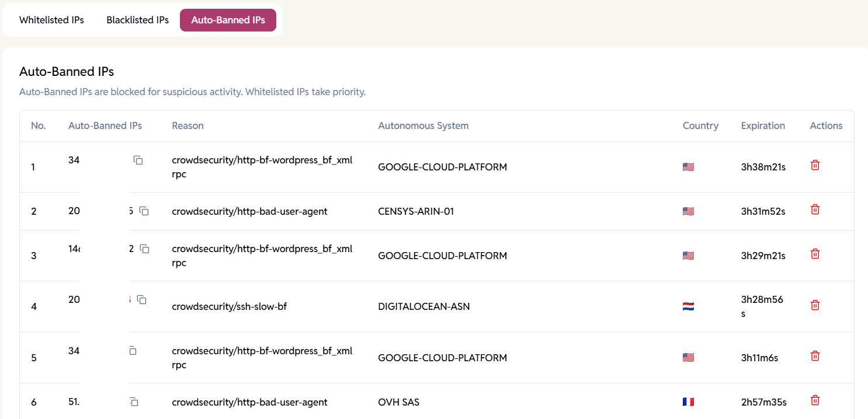Delete the auto-ban entry in row 1
The height and width of the screenshot is (419, 868).
click(815, 165)
